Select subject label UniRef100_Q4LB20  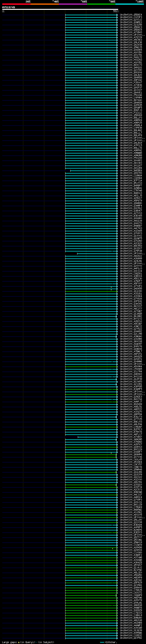[x=131, y=75]
